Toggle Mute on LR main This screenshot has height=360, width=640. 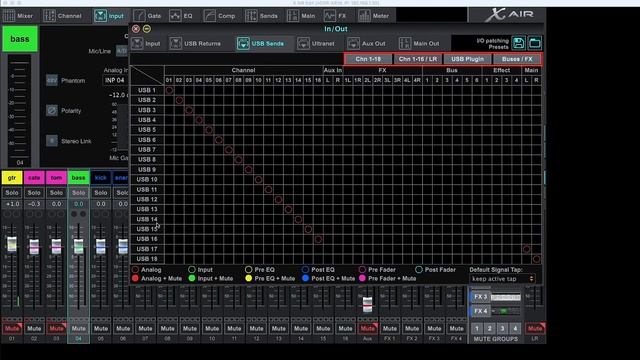pyautogui.click(x=535, y=329)
